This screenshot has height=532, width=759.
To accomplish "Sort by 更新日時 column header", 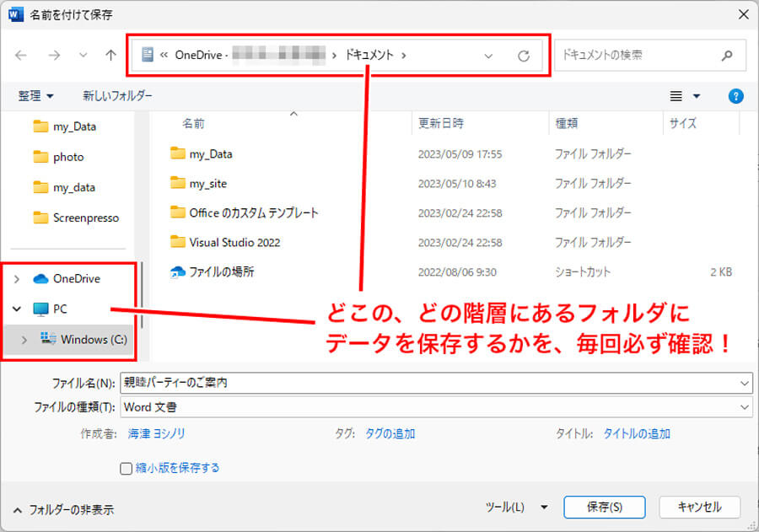I will (x=441, y=123).
